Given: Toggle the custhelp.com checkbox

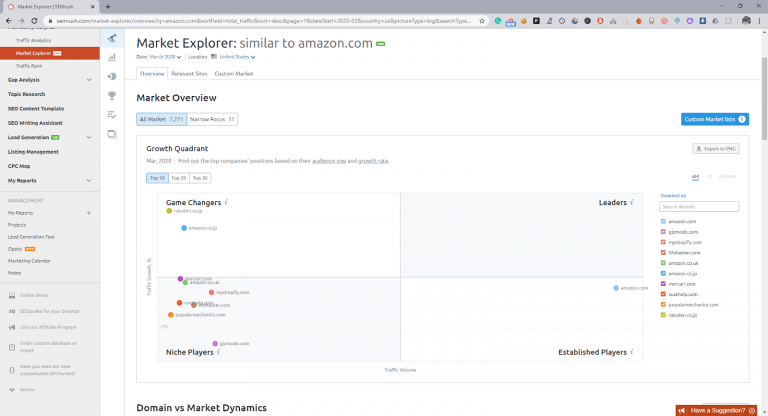Looking at the screenshot, I should tap(663, 294).
